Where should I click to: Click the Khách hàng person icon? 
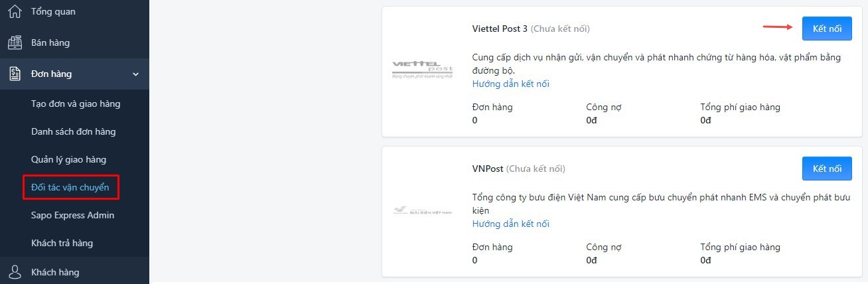14,272
